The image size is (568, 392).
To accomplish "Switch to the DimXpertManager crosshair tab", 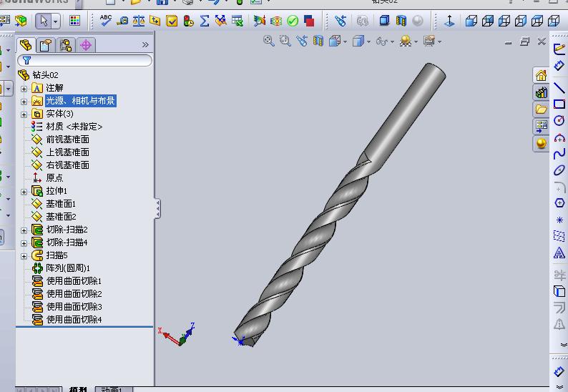I will point(86,45).
